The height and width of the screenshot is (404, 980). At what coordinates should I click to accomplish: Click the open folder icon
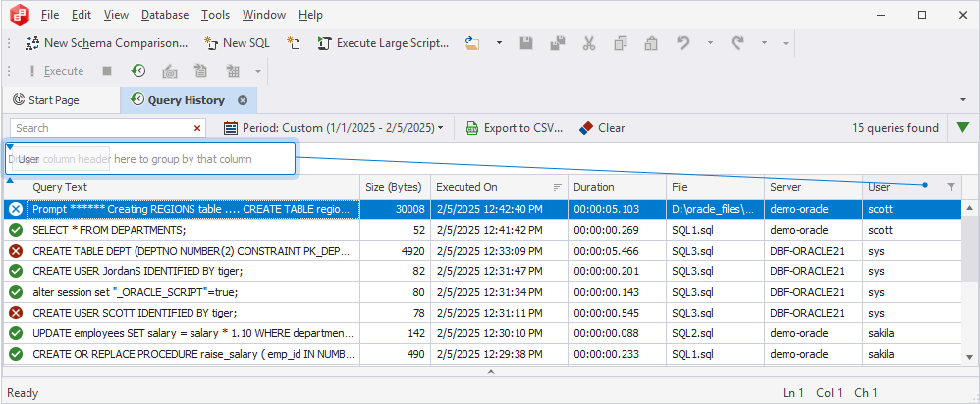[472, 43]
